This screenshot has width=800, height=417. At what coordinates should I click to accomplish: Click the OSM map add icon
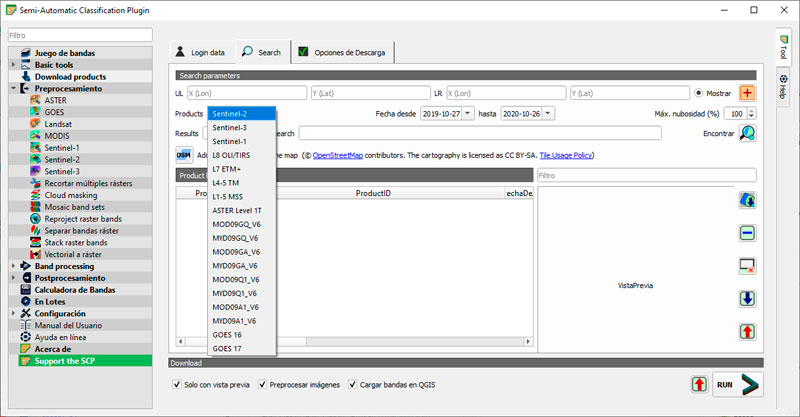[184, 155]
